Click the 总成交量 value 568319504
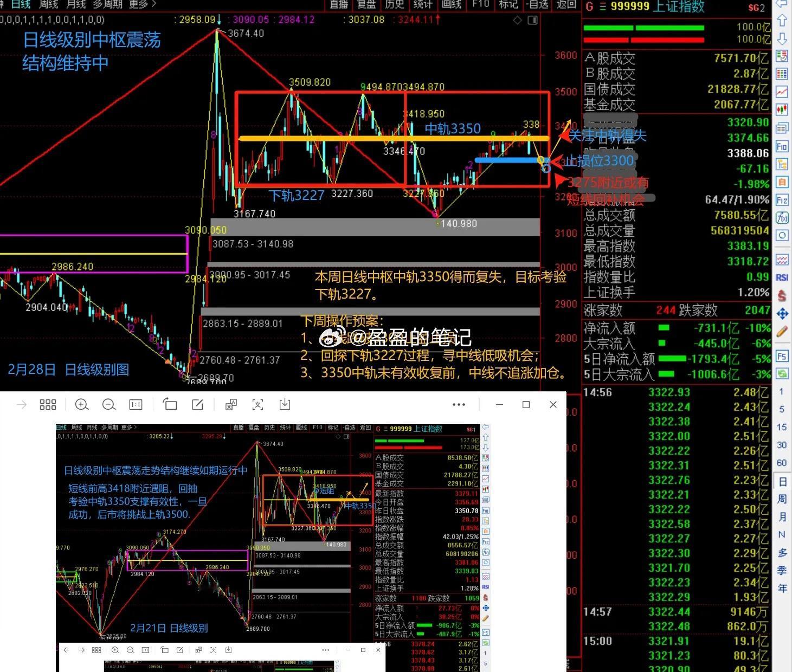The width and height of the screenshot is (792, 672). coord(739,231)
